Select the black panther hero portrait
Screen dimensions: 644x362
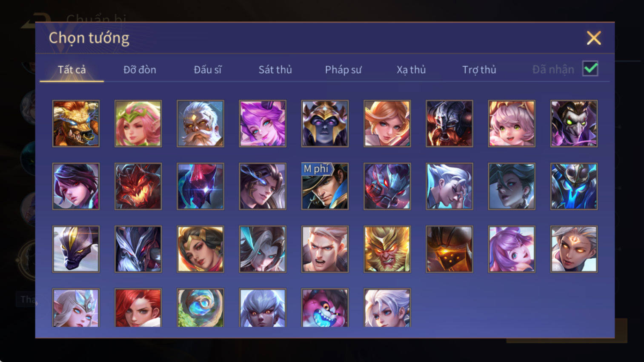click(x=76, y=249)
